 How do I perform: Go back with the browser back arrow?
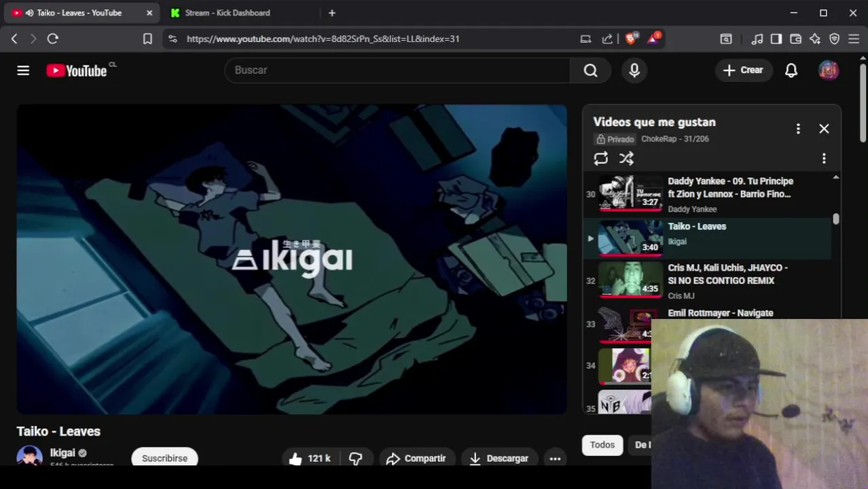click(14, 39)
